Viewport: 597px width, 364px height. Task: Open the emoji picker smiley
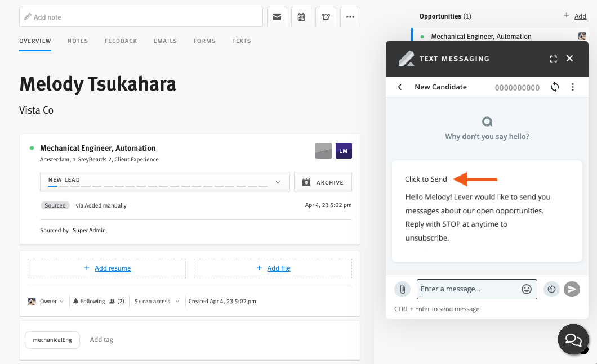click(x=527, y=289)
